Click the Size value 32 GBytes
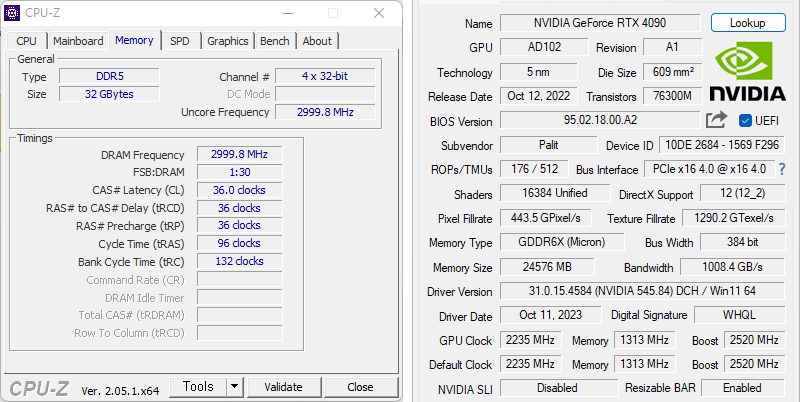The image size is (800, 402). pos(110,94)
